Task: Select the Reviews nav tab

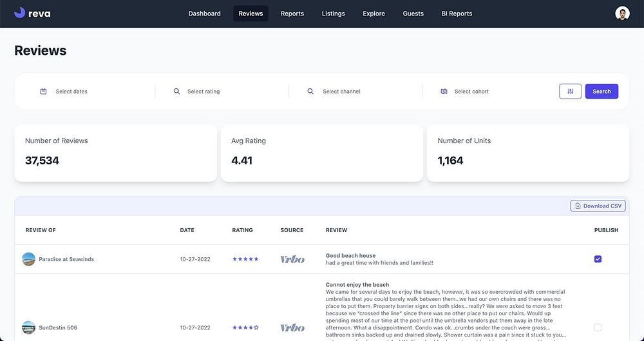Action: pos(251,14)
